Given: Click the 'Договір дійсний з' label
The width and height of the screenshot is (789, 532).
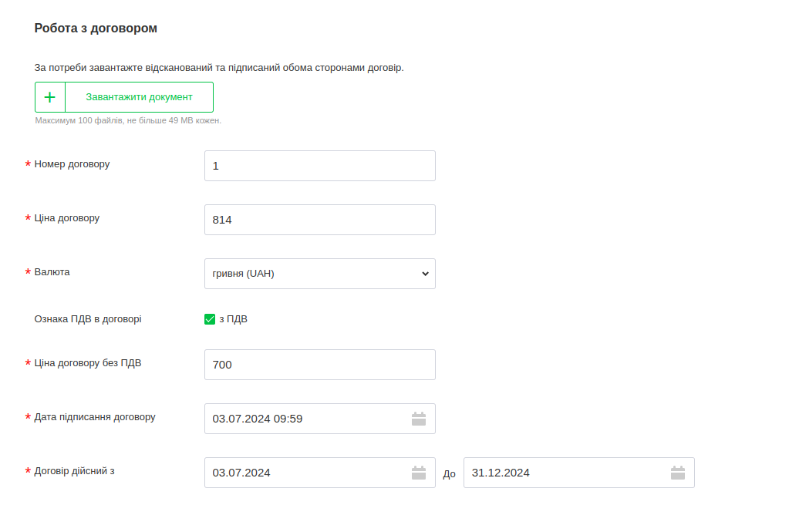Looking at the screenshot, I should [x=74, y=471].
